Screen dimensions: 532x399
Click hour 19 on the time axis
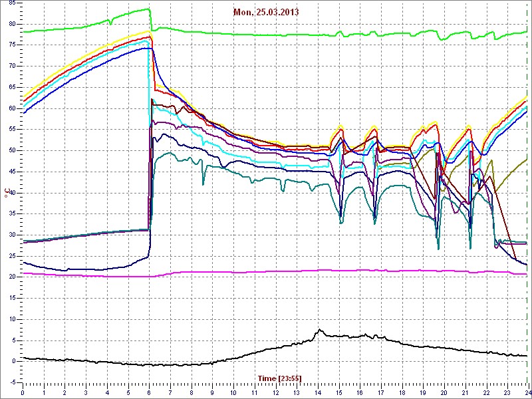pos(423,392)
